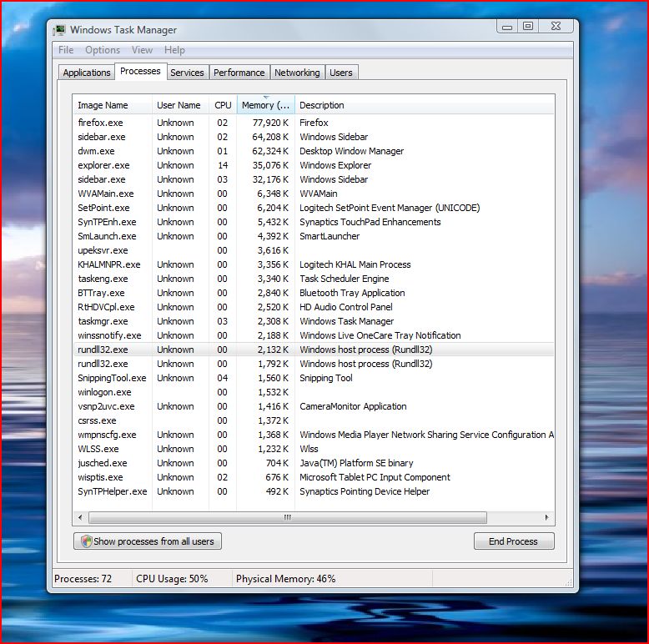Select the RtHDVCpl.exe process
Image resolution: width=649 pixels, height=644 pixels.
pyautogui.click(x=314, y=307)
